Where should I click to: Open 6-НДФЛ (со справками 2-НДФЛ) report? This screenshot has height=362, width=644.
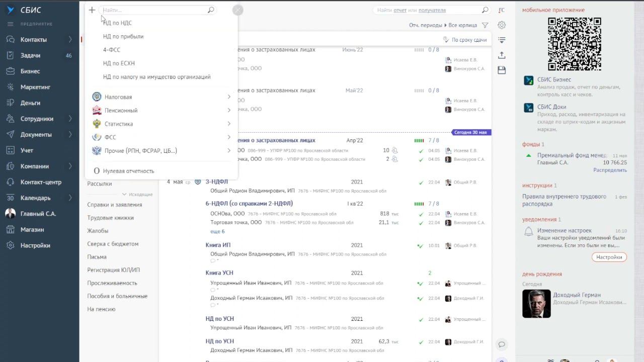[x=249, y=204]
